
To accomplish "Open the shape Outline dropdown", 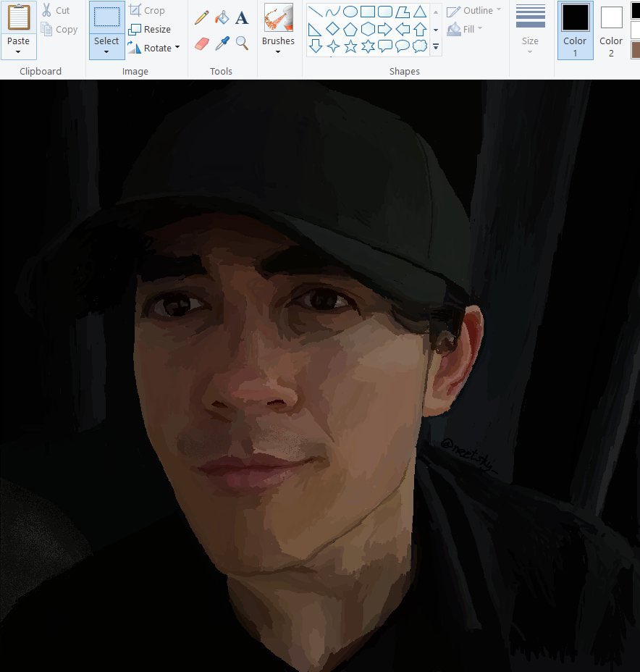I will [473, 11].
